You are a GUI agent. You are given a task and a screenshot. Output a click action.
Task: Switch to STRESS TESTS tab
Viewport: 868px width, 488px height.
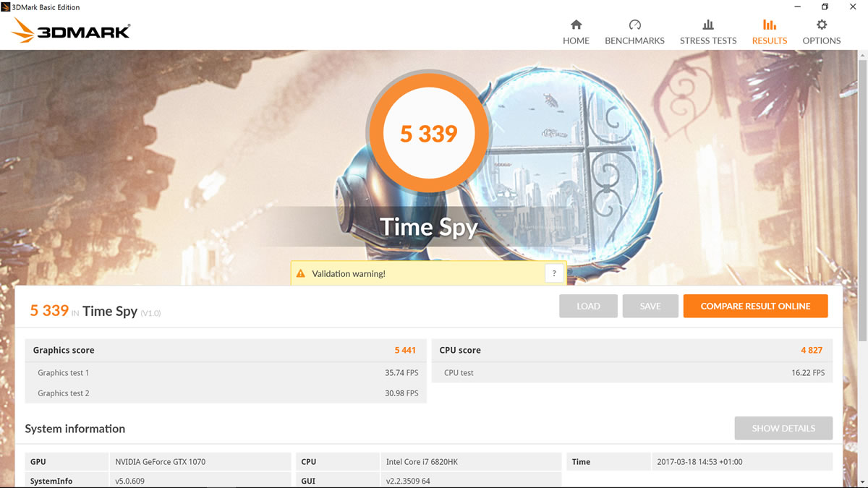coord(708,32)
